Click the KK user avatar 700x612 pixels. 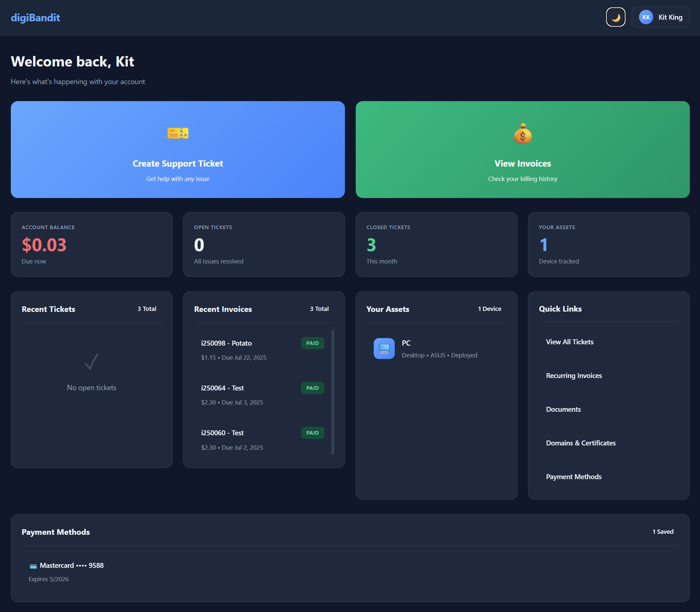[646, 17]
